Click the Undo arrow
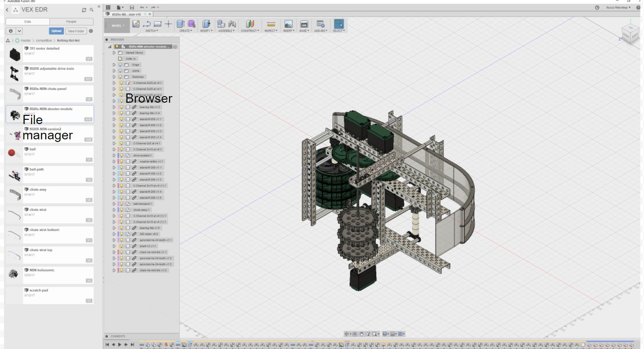 [142, 7]
